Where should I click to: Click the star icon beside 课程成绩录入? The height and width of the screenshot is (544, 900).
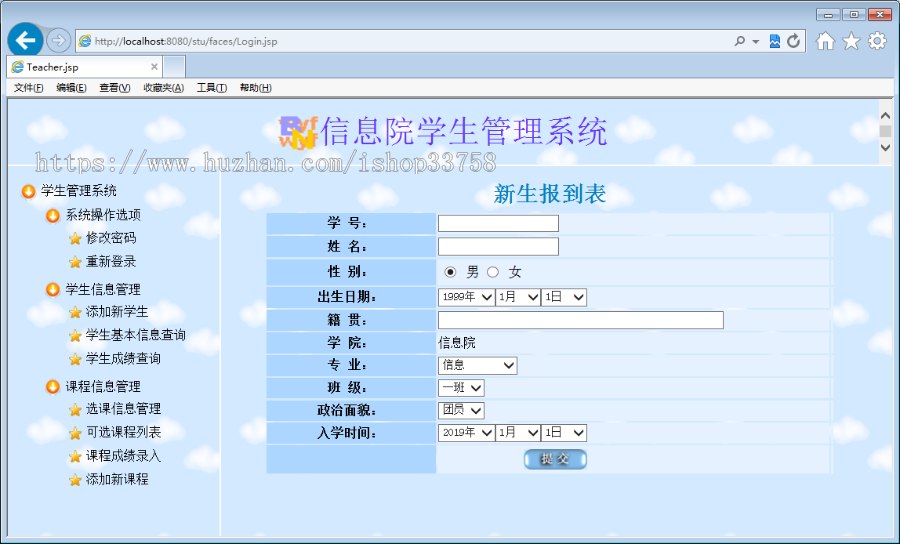(x=75, y=457)
